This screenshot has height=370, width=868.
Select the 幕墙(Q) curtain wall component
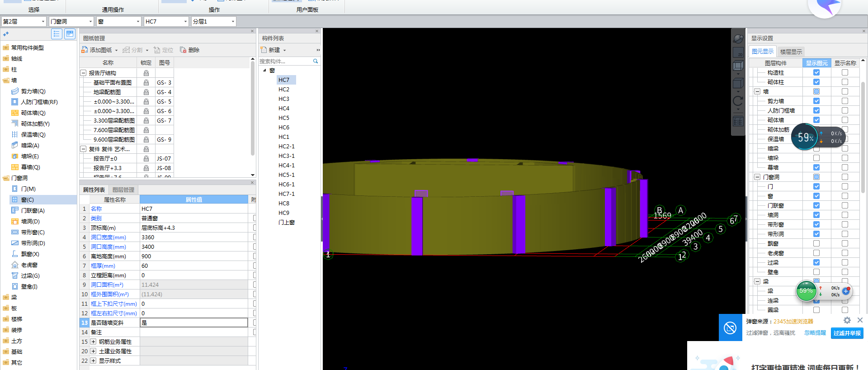30,167
